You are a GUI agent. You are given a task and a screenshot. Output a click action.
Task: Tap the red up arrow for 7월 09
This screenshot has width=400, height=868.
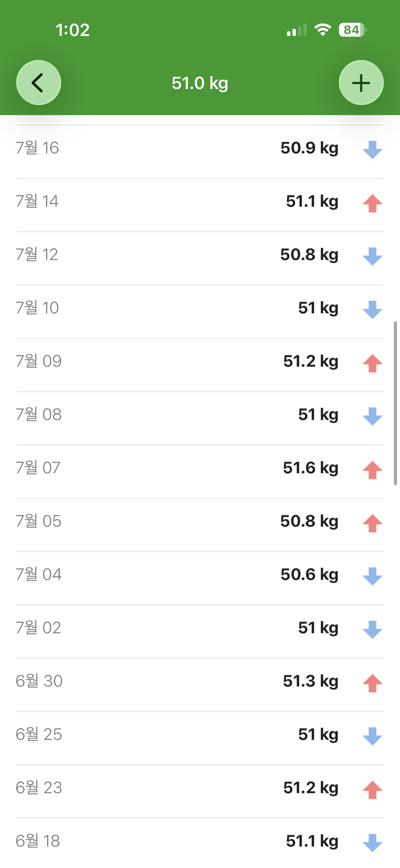pyautogui.click(x=372, y=363)
